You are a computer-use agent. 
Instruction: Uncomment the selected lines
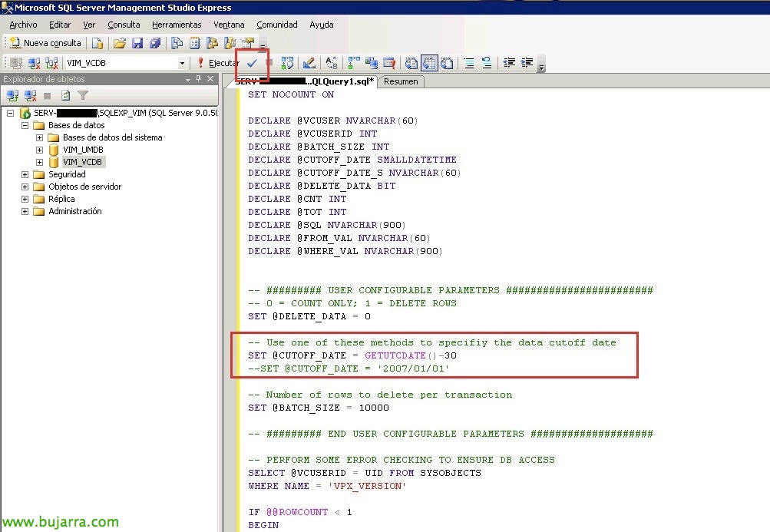tap(487, 63)
